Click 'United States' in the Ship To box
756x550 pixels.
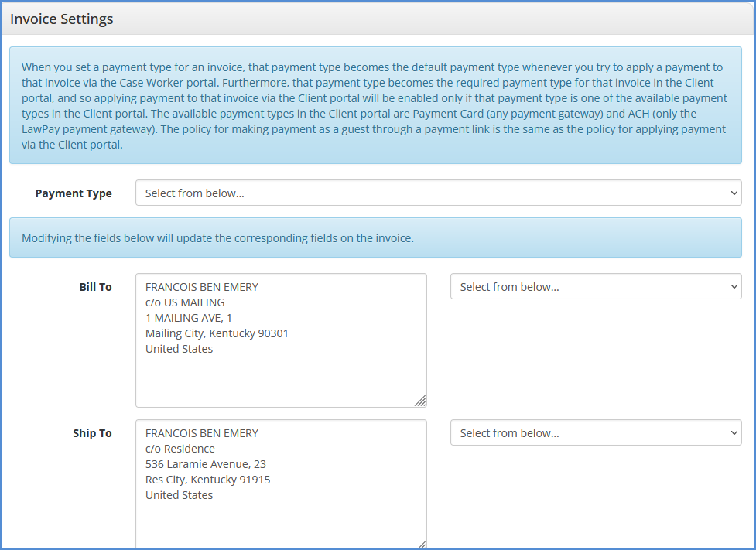[x=179, y=495]
